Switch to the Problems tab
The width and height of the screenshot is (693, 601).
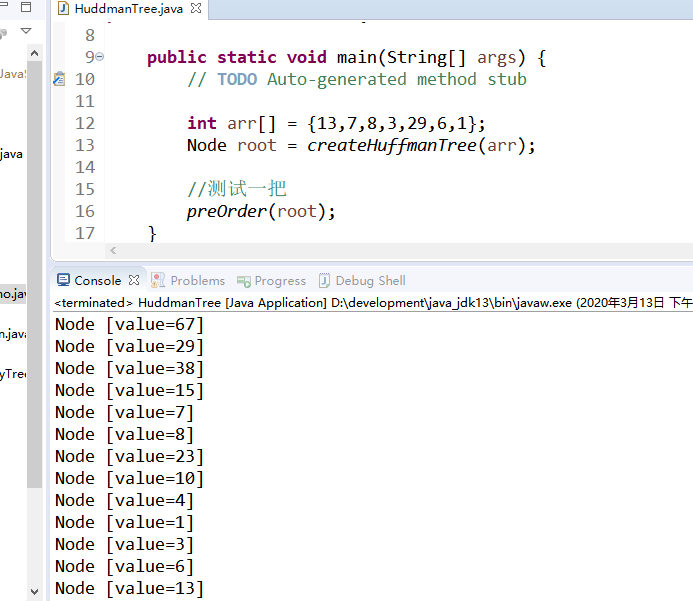click(198, 281)
